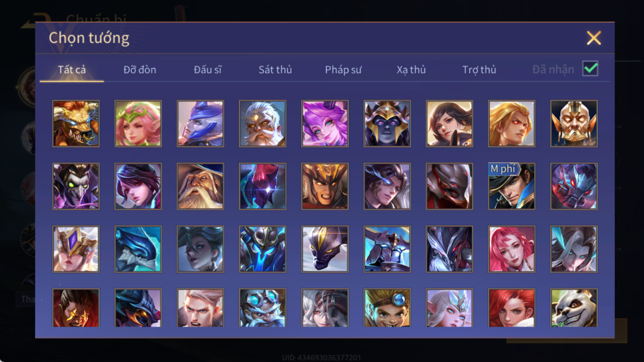Choose the hero tagged 'M phí'
This screenshot has width=644, height=362.
pyautogui.click(x=511, y=186)
